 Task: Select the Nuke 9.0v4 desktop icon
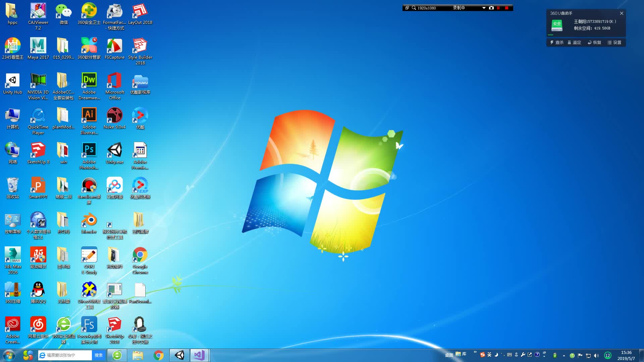(114, 119)
